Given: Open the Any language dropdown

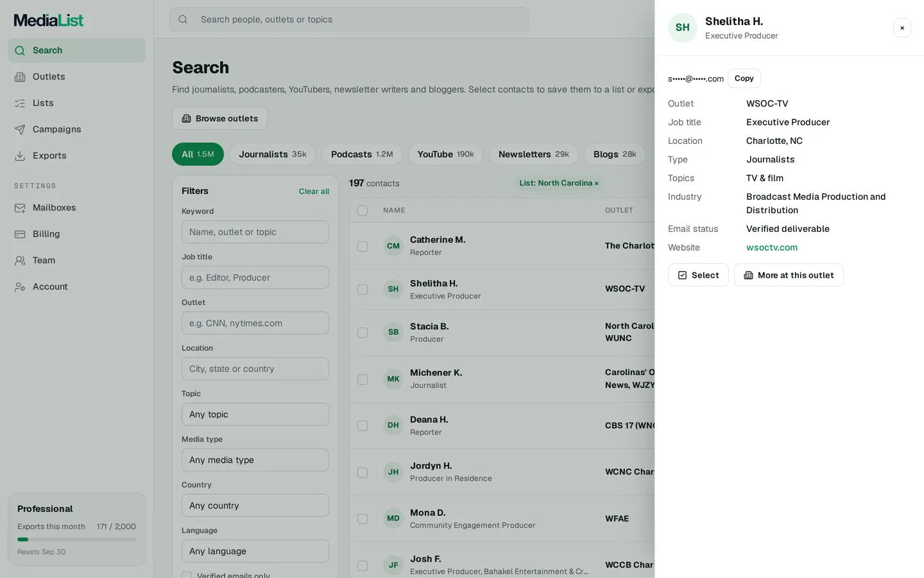Looking at the screenshot, I should [x=255, y=551].
